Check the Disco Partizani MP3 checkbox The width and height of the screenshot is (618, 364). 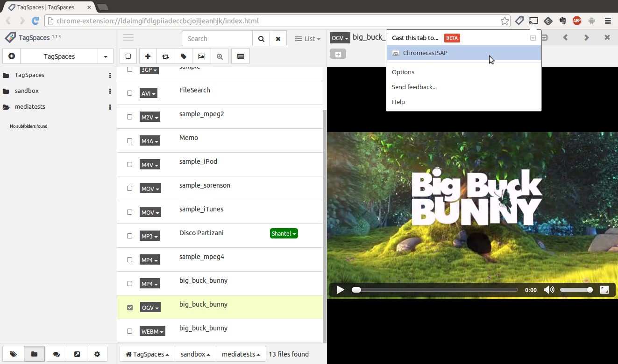point(130,236)
